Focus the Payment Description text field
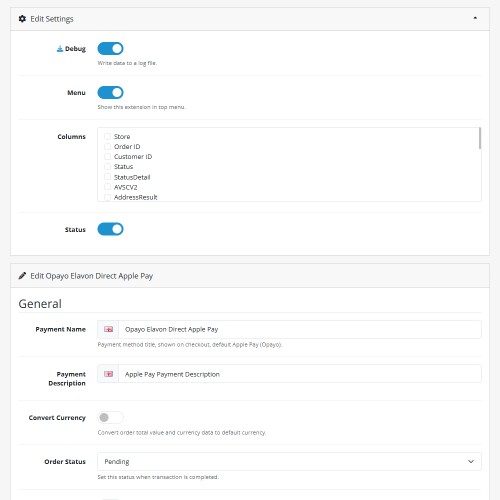Screen dimensions: 500x500 click(300, 374)
